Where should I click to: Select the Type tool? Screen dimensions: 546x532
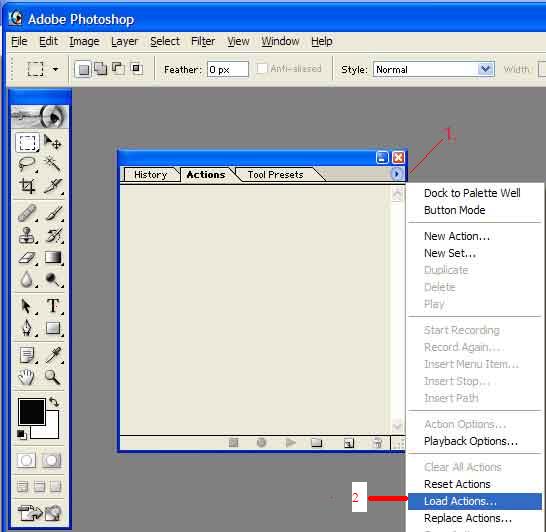[x=53, y=306]
